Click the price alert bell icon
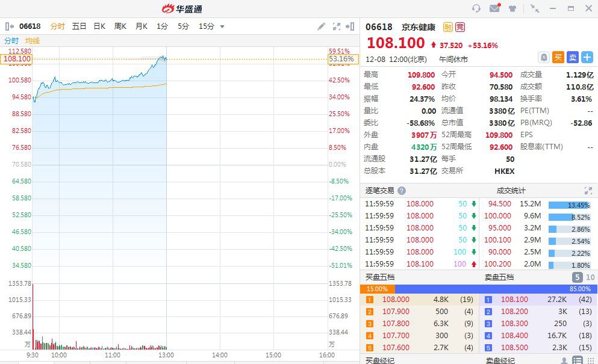 click(x=543, y=57)
